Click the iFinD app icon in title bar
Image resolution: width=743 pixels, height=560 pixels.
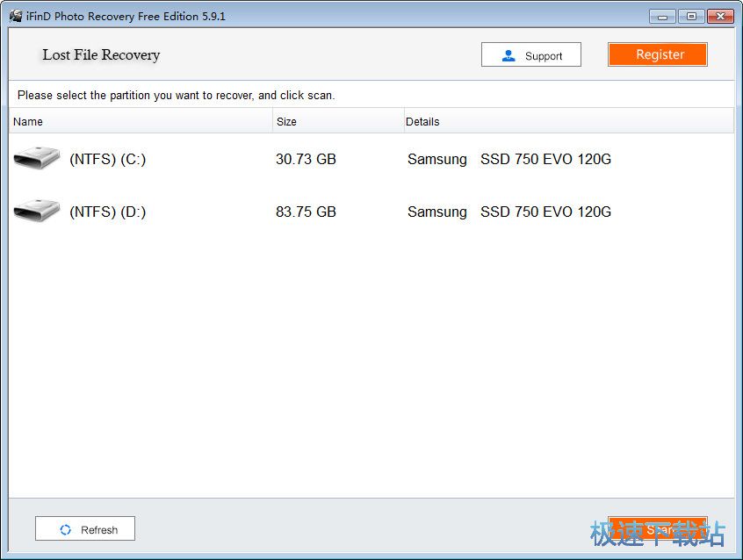pos(16,16)
